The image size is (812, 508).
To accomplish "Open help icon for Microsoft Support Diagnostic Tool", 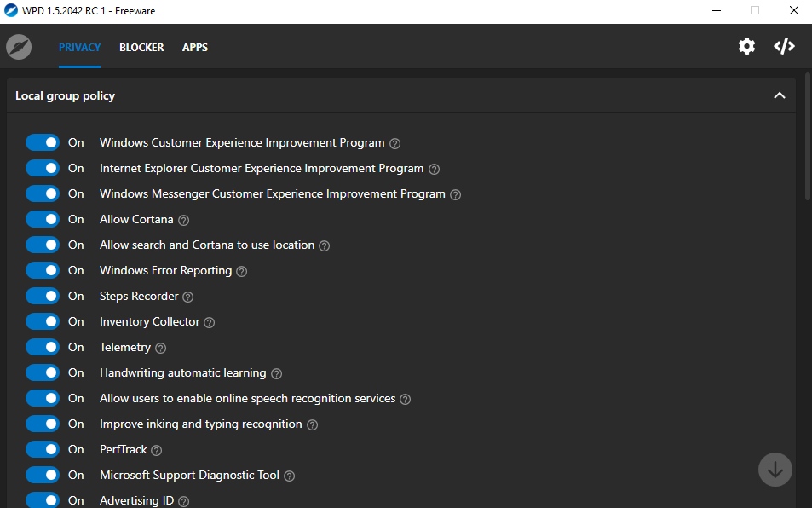I will (x=290, y=476).
